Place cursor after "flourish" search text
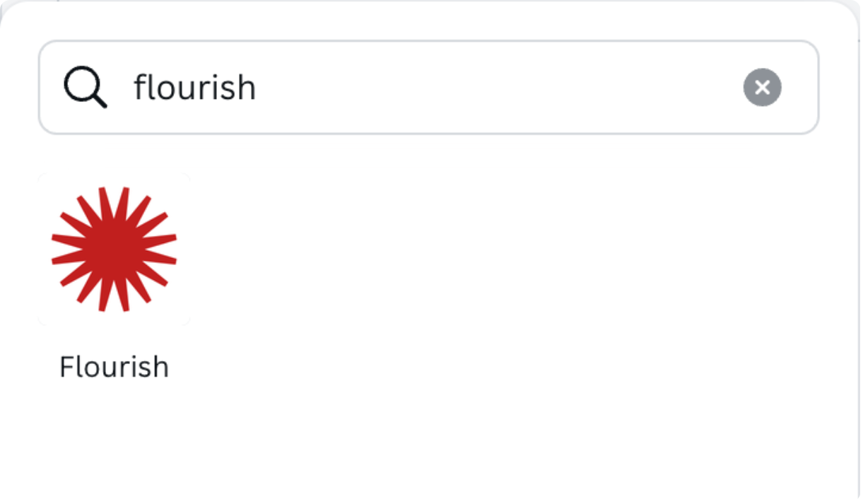Viewport: 863px width, 504px height. [x=257, y=88]
